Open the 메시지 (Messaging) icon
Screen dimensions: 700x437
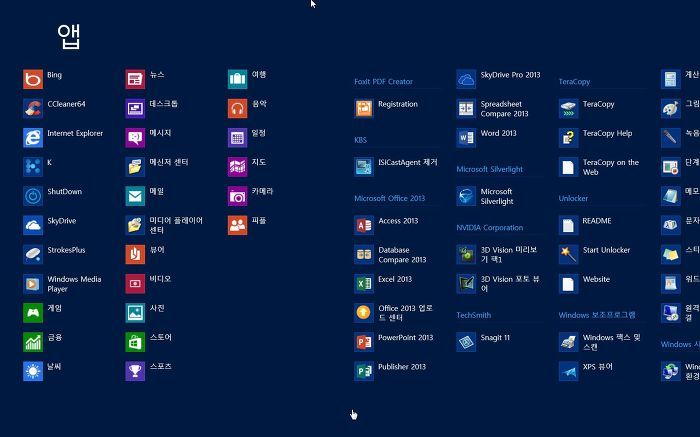[x=135, y=137]
